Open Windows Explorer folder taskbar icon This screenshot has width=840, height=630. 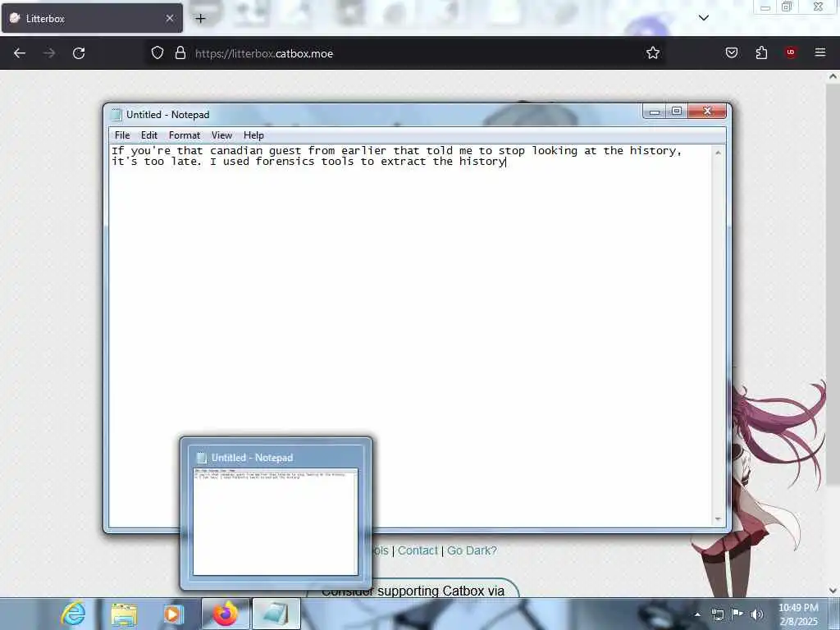(x=124, y=614)
